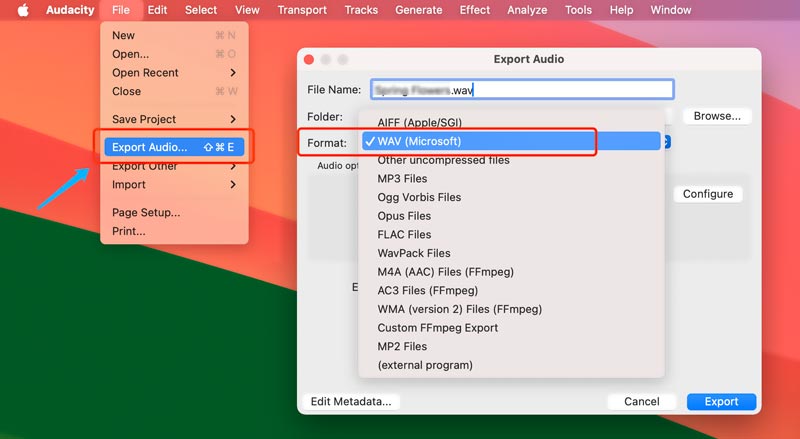800x439 pixels.
Task: Open the Tracks menu
Action: (361, 10)
